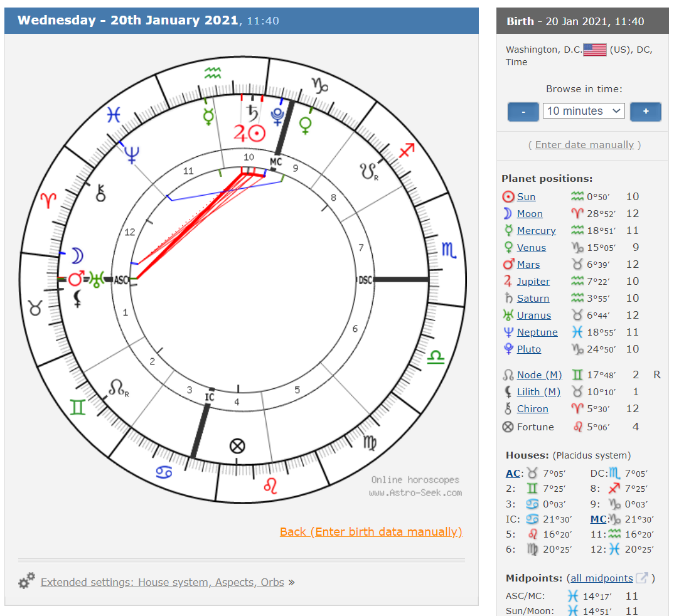
Task: Open the Node (M) link
Action: point(540,375)
